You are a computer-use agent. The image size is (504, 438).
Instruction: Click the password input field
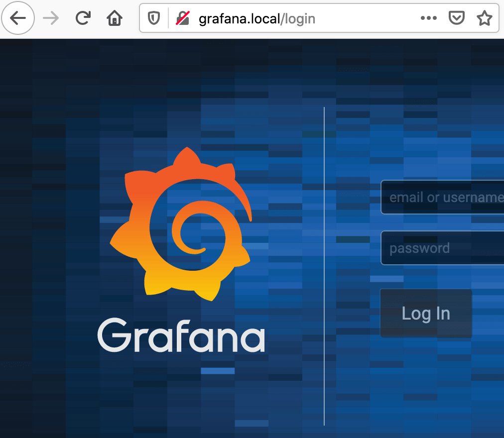442,248
